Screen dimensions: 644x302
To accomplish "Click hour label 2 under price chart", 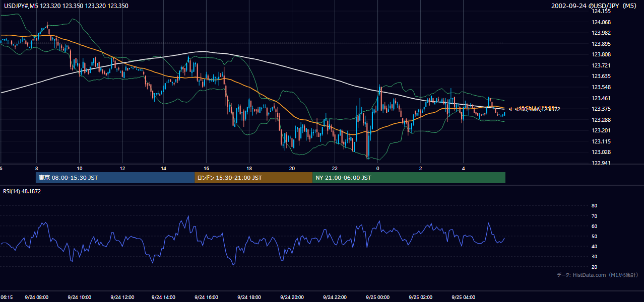I will coord(420,168).
